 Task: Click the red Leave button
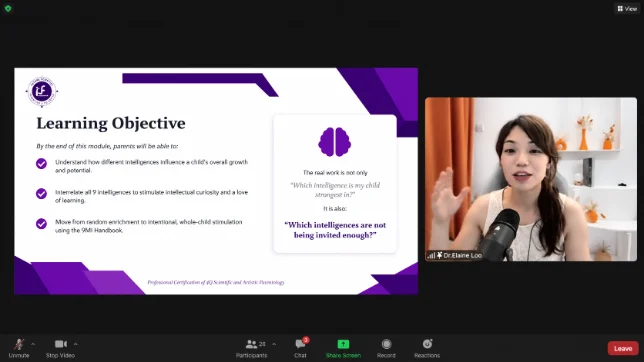tap(623, 348)
